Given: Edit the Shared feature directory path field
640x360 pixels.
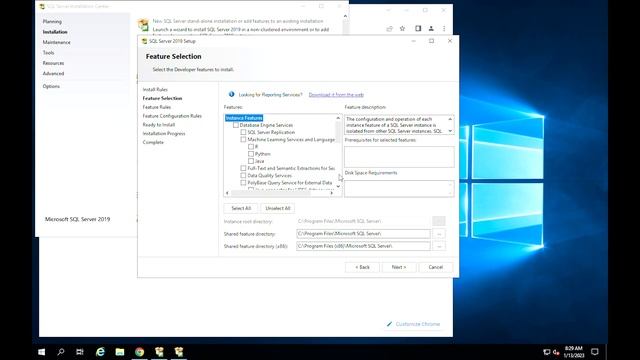Looking at the screenshot, I should click(x=363, y=234).
